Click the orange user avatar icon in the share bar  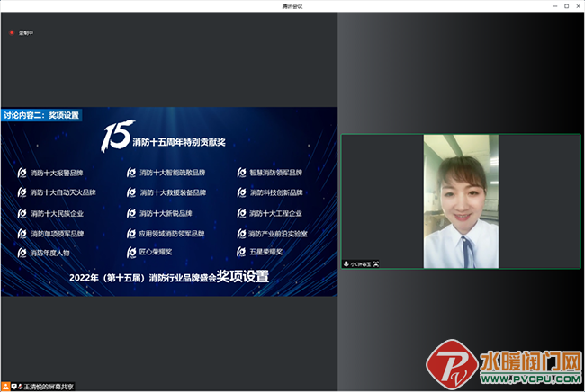[5, 387]
